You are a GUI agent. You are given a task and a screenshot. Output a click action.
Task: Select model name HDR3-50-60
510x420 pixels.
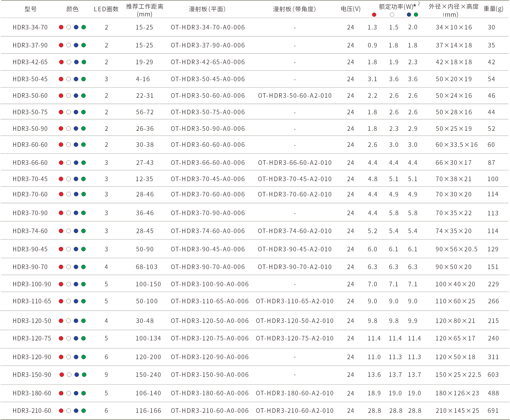[x=30, y=96]
